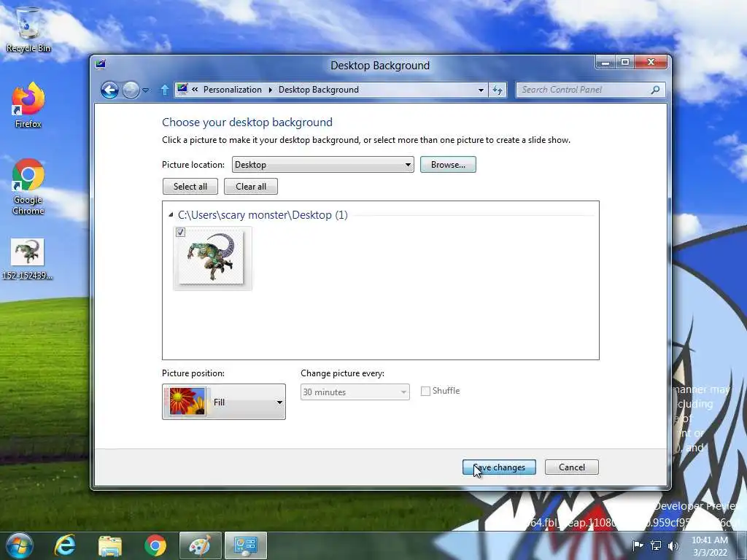The image size is (747, 560).
Task: Click the Control Panel icon in address bar
Action: (x=182, y=89)
